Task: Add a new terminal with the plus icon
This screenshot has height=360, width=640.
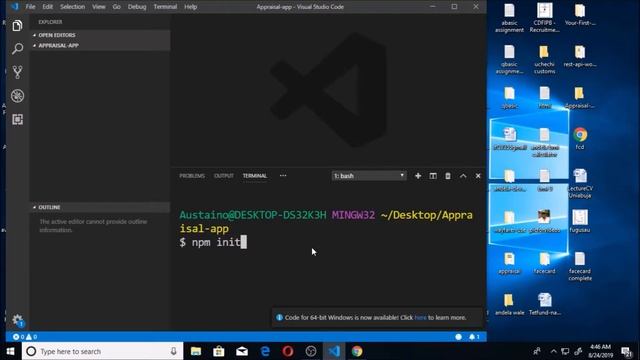Action: coord(418,176)
